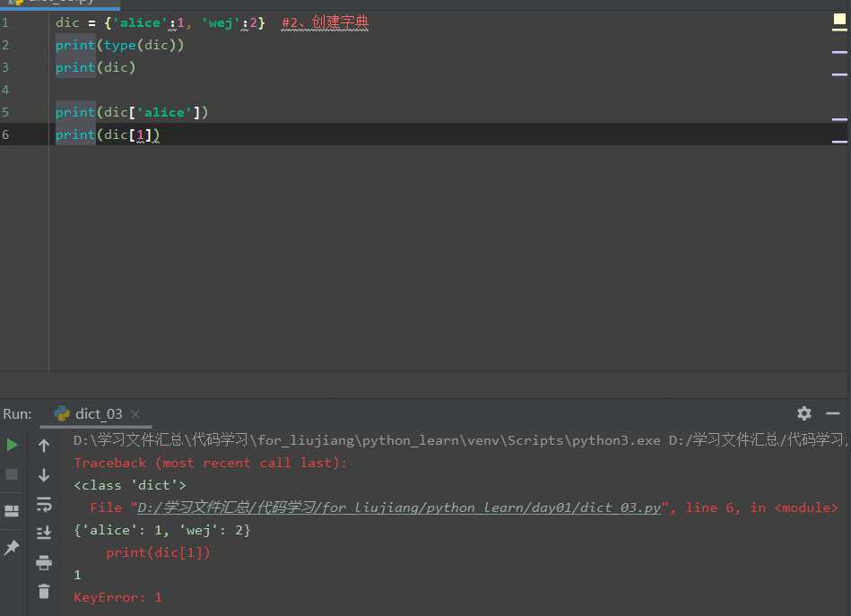Open Run panel settings gear
The image size is (851, 616).
[804, 413]
